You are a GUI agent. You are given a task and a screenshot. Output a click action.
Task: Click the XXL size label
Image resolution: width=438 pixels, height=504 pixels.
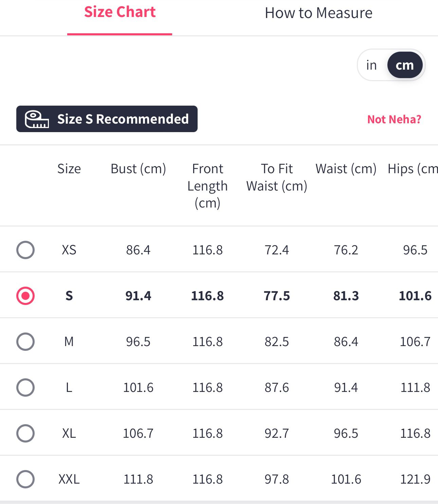(x=69, y=479)
